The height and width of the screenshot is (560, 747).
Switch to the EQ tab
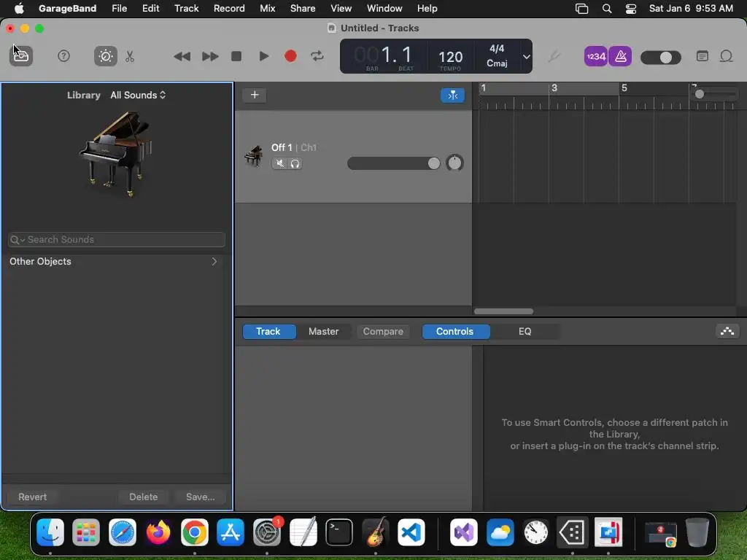point(525,332)
